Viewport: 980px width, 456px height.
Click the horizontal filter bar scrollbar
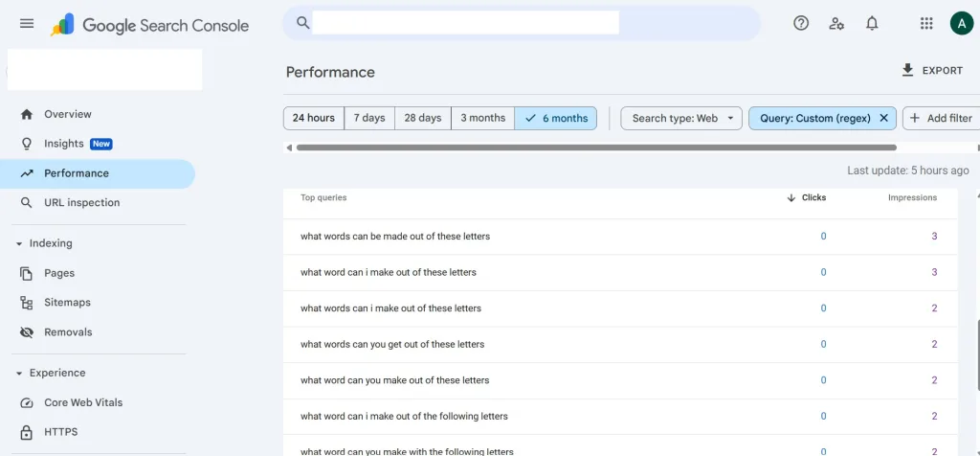coord(595,148)
